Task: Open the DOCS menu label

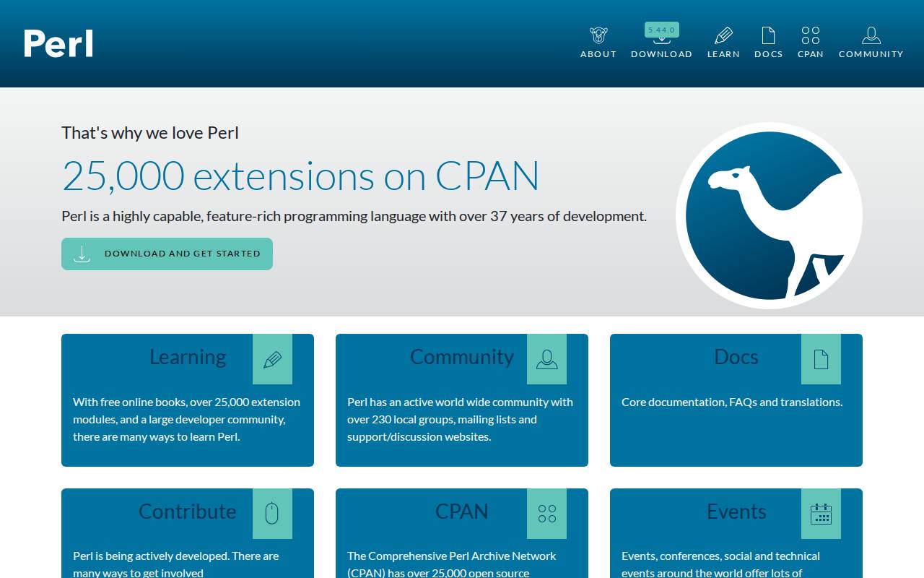Action: pyautogui.click(x=768, y=54)
